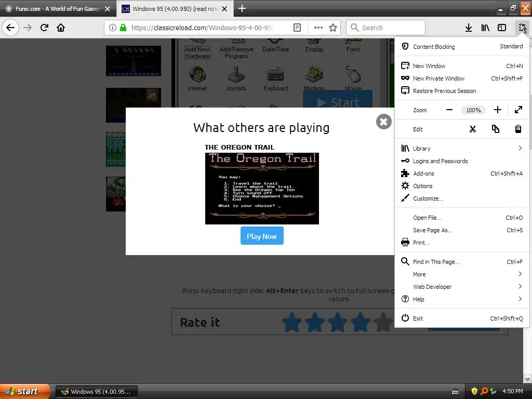
Task: Open Options from the menu
Action: pos(462,186)
